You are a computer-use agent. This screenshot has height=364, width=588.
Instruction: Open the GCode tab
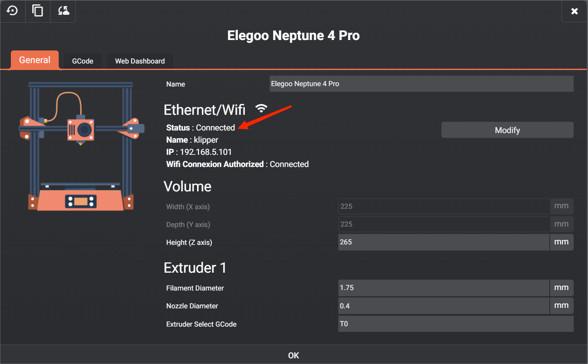coord(83,61)
